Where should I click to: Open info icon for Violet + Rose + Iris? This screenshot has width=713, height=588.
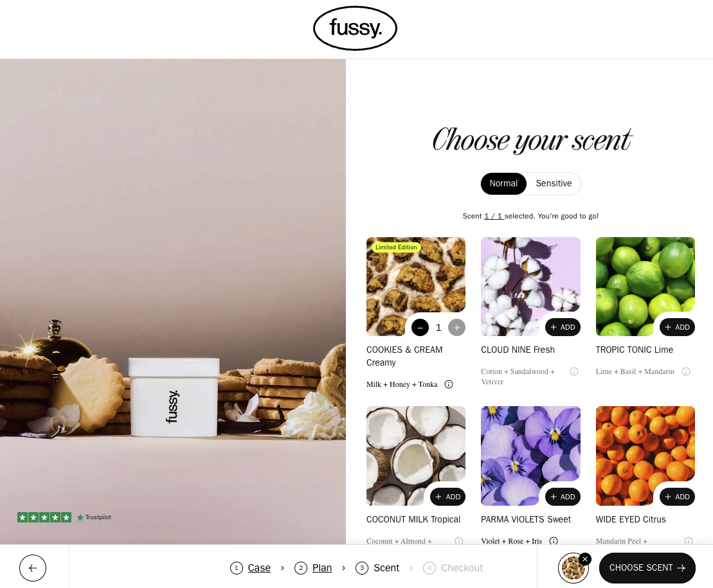tap(554, 540)
